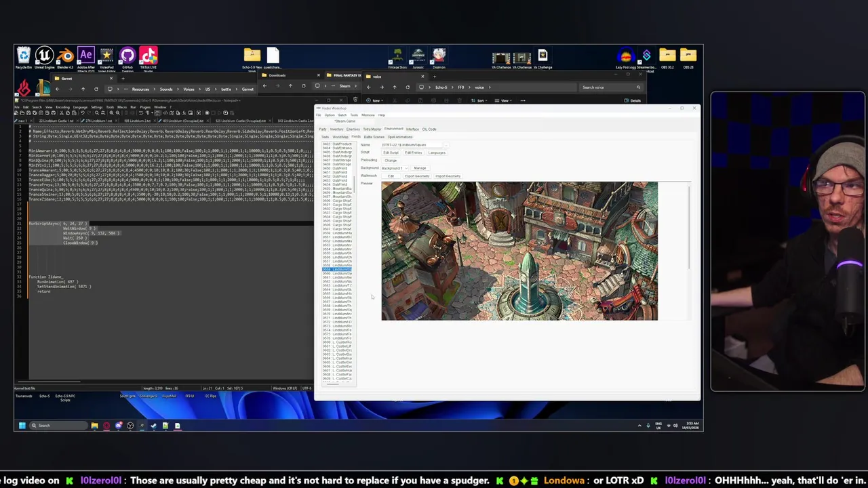Open the Plugins menu in Notepad++
The height and width of the screenshot is (488, 868).
click(145, 107)
